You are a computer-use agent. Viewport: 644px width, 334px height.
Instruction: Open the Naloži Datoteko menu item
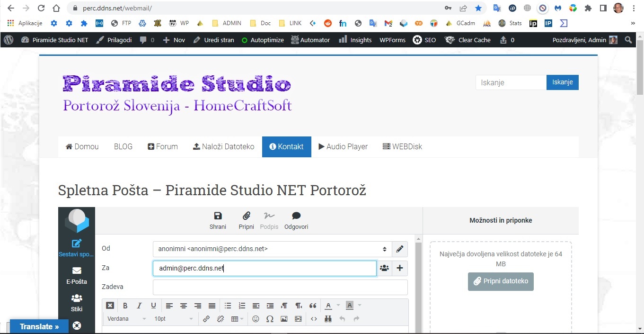click(224, 147)
